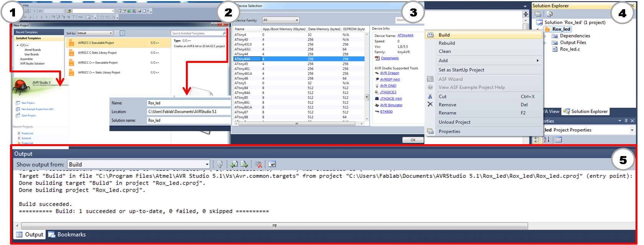Click AVRGCC C Executable Project template icon
Screen dimensions: 644x245
(x=71, y=43)
